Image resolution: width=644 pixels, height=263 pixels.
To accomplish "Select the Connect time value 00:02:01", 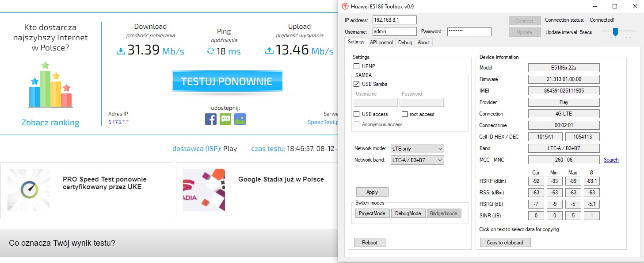I will (564, 125).
